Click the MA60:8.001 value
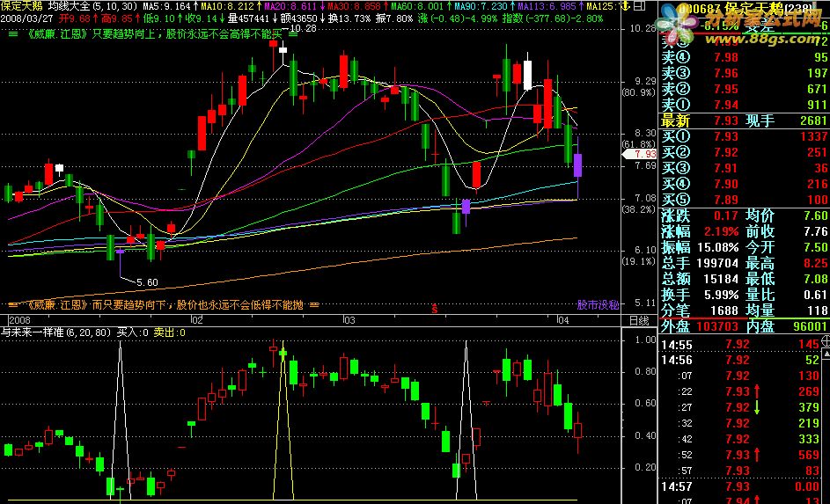The width and height of the screenshot is (830, 504). pos(417,6)
